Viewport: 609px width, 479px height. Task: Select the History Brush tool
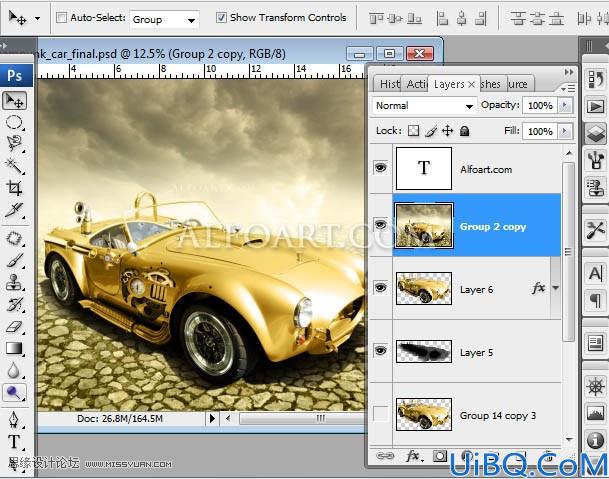(x=15, y=305)
